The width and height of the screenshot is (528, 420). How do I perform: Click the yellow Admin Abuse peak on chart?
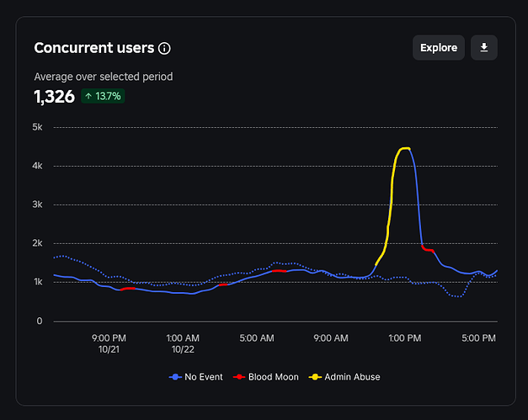[x=404, y=148]
